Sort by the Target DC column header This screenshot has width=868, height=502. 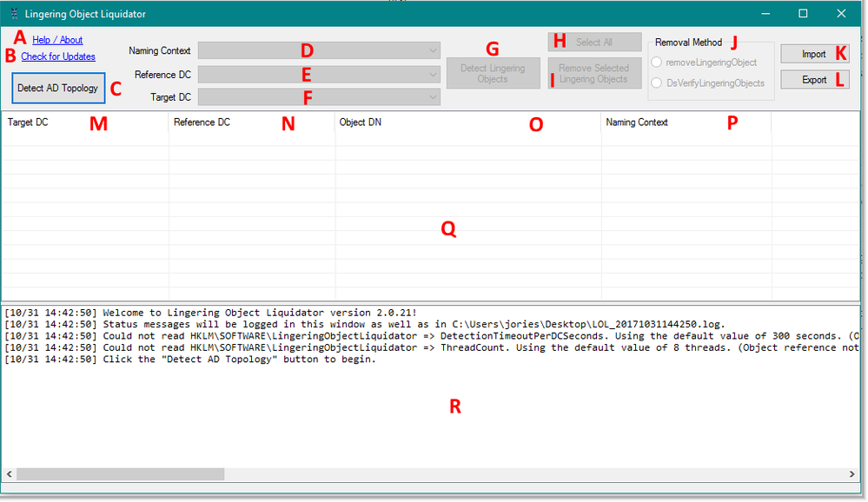click(x=85, y=122)
